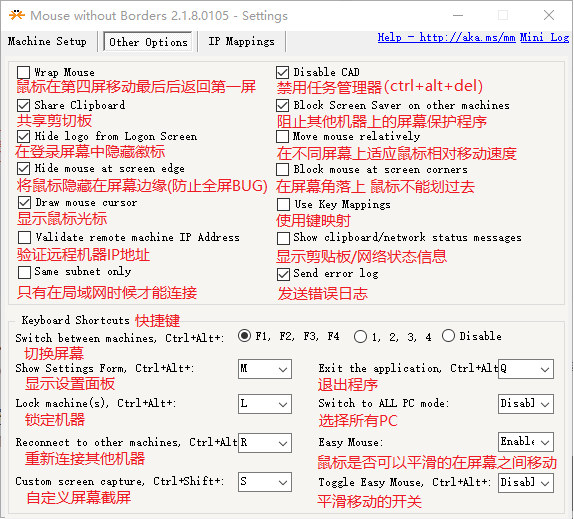Check Block mouse at screen corners
Viewport: 574px width, 519px height.
point(282,169)
